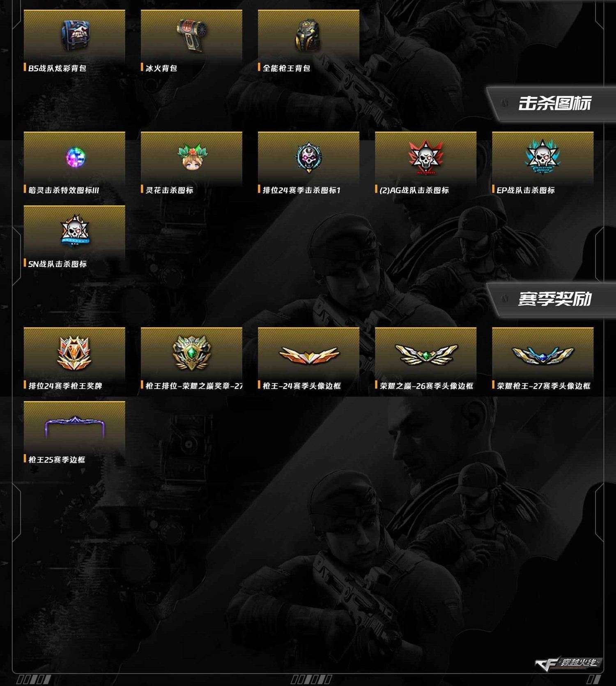Click the 枪王25赛季边框 purple frame

click(x=75, y=427)
